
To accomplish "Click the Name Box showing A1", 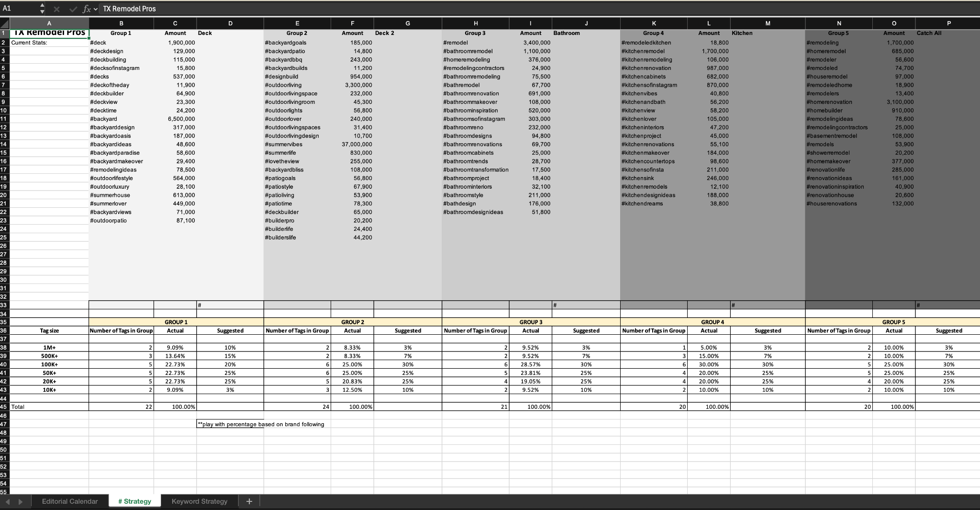I will click(20, 9).
